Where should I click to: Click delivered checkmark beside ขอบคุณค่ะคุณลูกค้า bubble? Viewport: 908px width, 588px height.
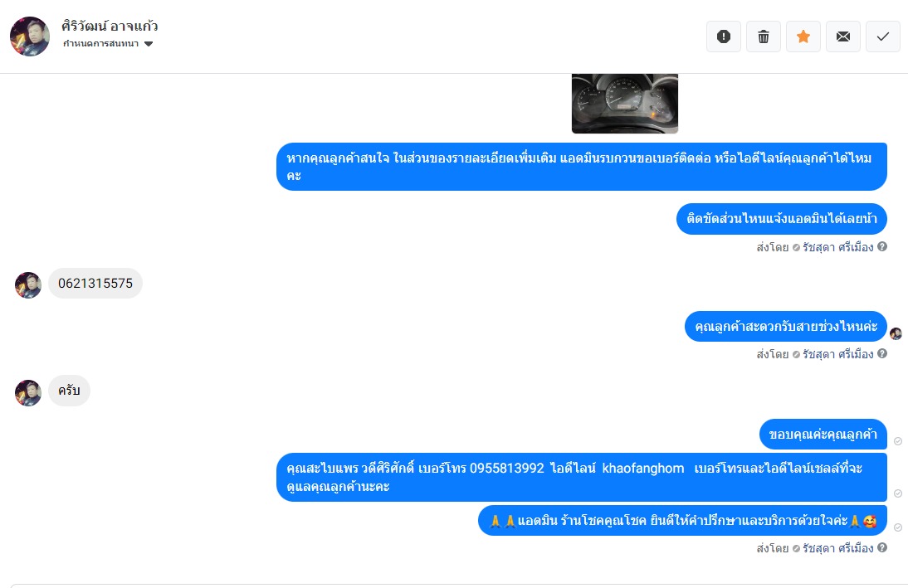coord(897,441)
